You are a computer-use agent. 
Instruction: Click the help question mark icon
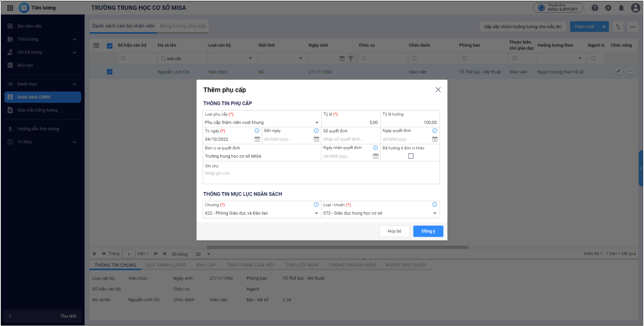(x=594, y=8)
